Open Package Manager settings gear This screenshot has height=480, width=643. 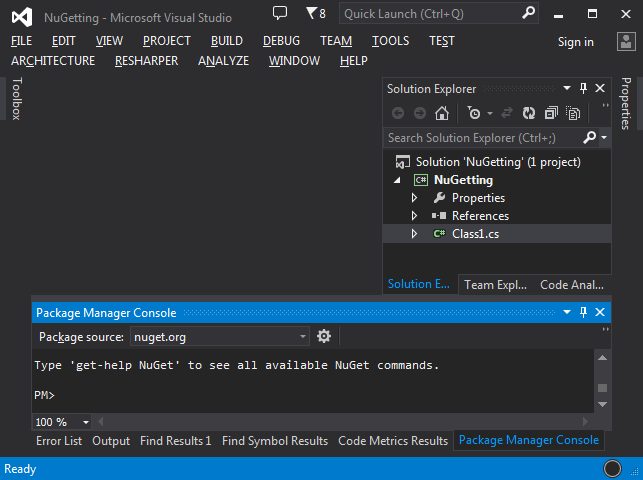click(x=324, y=336)
